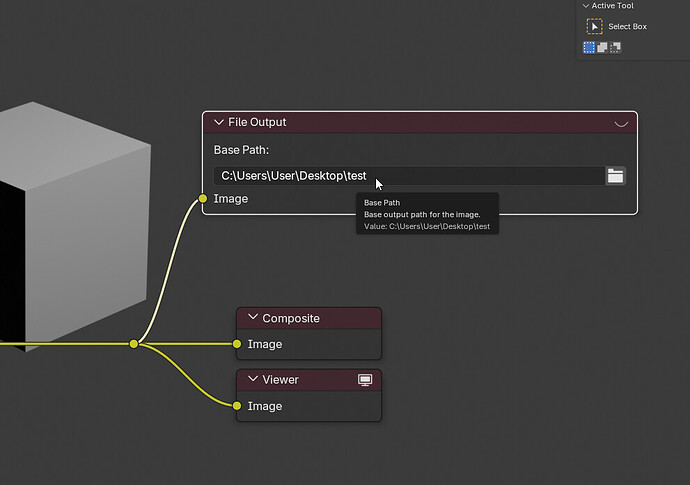Click the Image label in Composite node
690x485 pixels.
pos(264,344)
